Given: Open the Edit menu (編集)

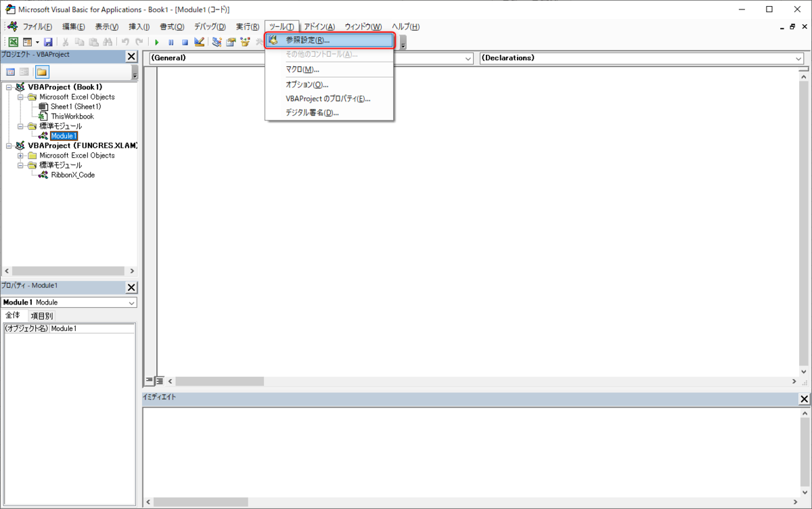Looking at the screenshot, I should [x=74, y=26].
